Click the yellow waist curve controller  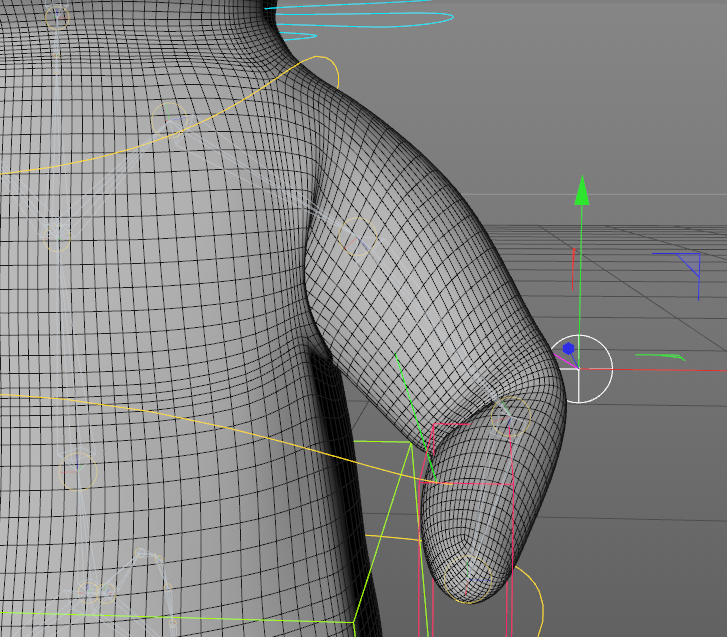click(x=200, y=428)
